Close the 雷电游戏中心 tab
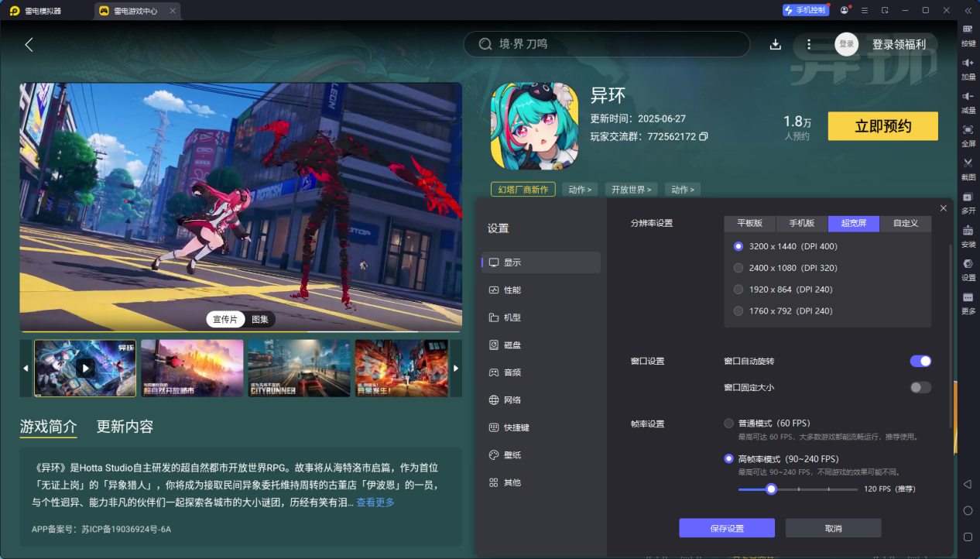This screenshot has width=980, height=559. 173,11
